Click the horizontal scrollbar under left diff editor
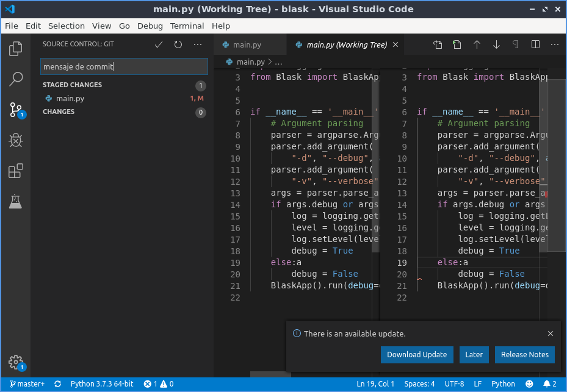The width and height of the screenshot is (567, 392). pos(270,374)
